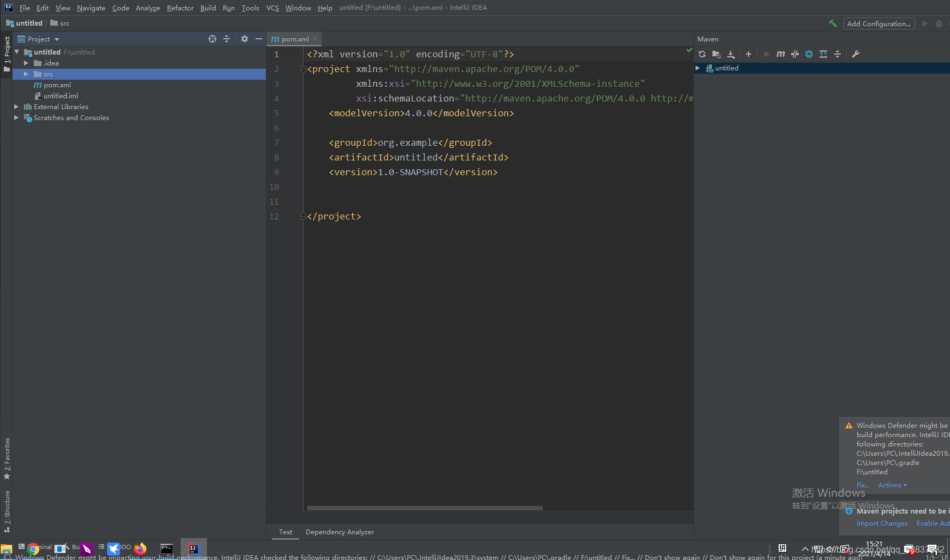Toggle Z: Structure tool window button
The width and height of the screenshot is (950, 560).
(x=7, y=511)
